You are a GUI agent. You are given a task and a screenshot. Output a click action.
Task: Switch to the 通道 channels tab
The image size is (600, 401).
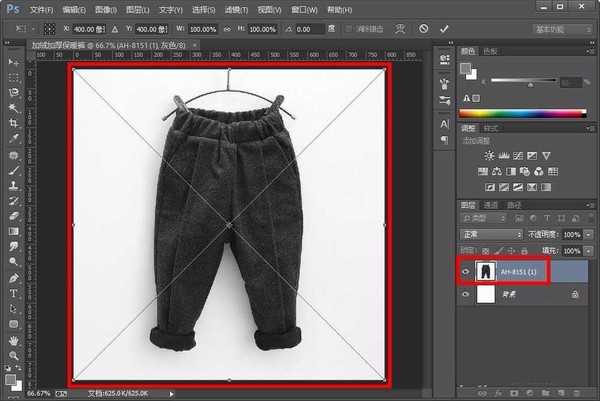[490, 203]
